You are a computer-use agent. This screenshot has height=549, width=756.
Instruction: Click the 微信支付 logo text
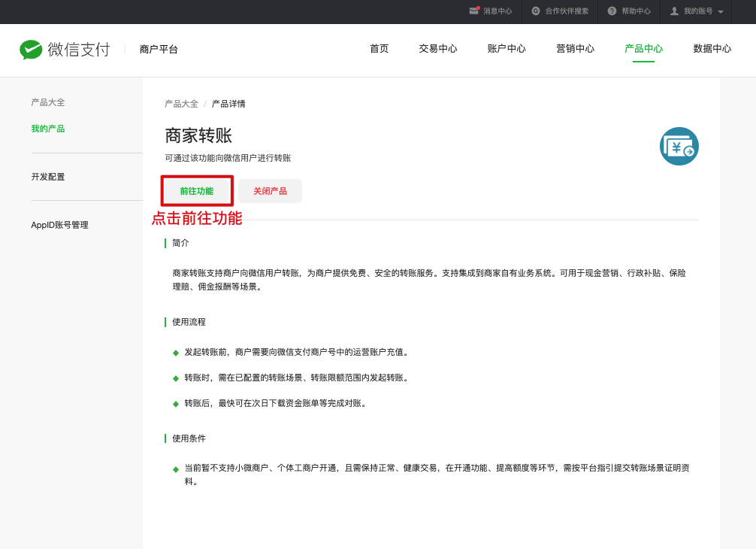(x=79, y=49)
